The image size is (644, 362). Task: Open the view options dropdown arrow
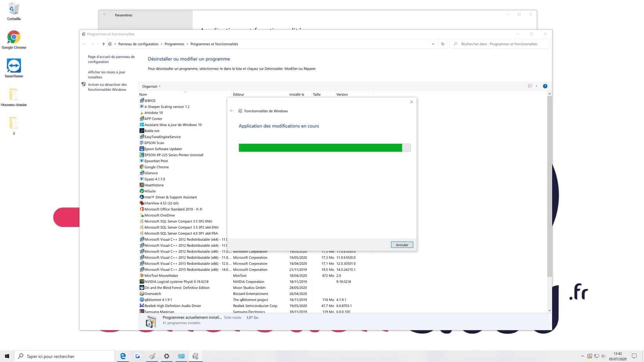pos(536,86)
